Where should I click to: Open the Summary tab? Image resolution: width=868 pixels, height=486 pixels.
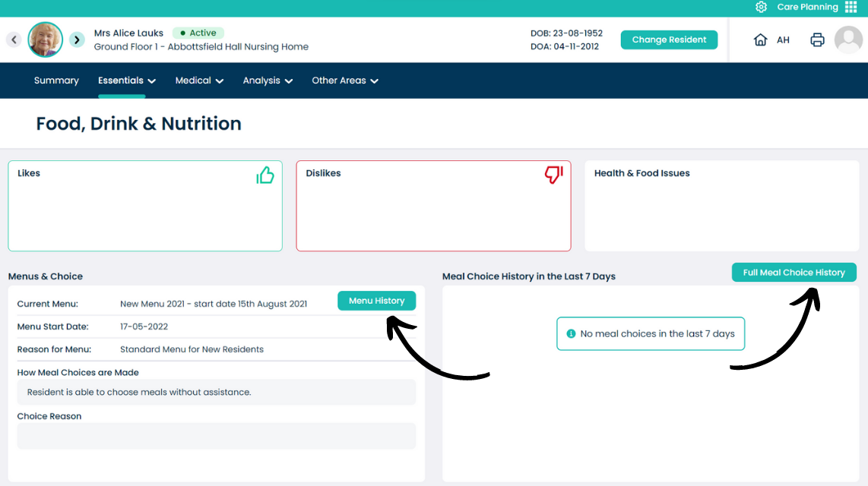click(x=56, y=80)
